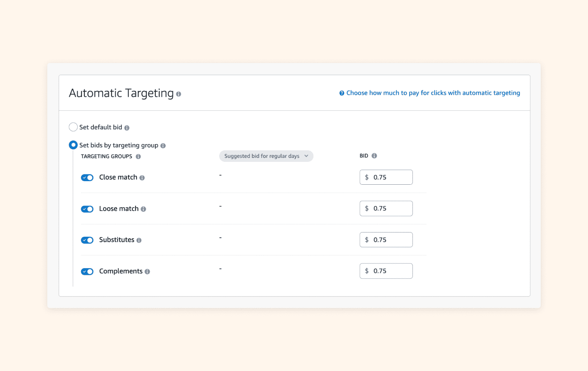Click info icon next to Automatic Targeting title

click(179, 94)
